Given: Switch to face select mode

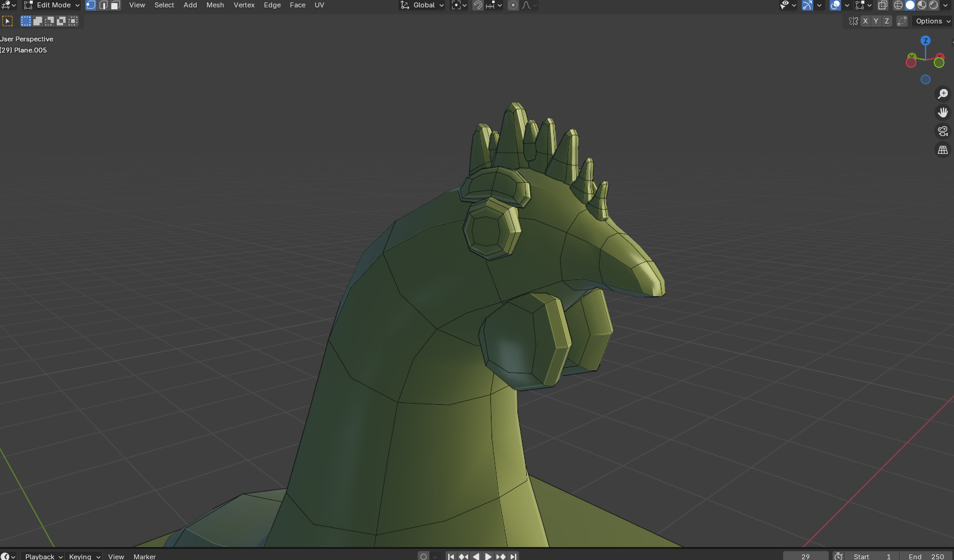Looking at the screenshot, I should point(115,5).
